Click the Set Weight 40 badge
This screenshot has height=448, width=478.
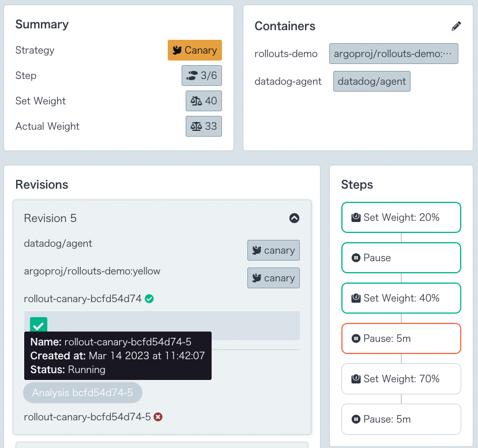[x=204, y=101]
